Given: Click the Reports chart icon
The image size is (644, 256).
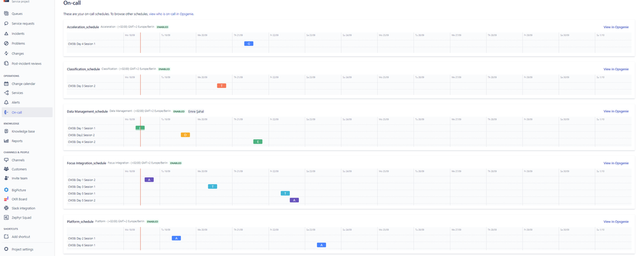Looking at the screenshot, I should point(6,141).
